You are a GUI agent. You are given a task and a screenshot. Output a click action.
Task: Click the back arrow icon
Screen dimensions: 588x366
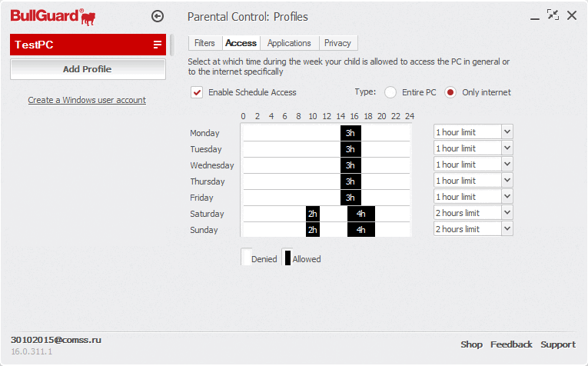tap(158, 15)
